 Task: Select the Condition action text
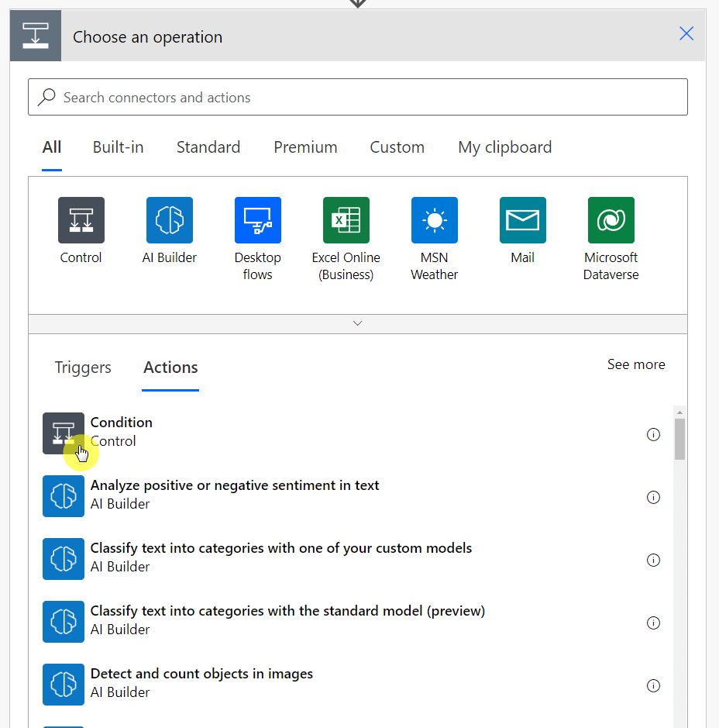(x=121, y=423)
